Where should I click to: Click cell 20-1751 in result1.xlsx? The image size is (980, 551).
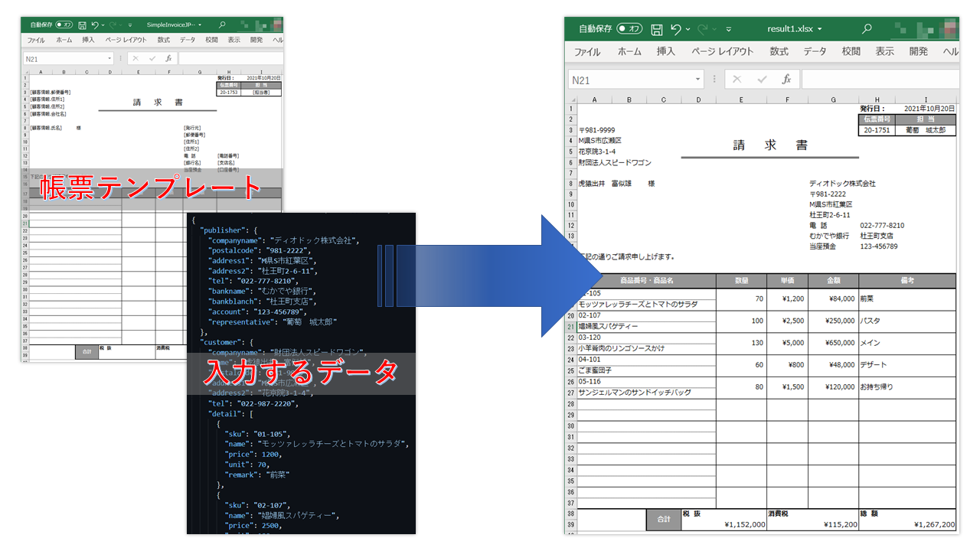click(876, 130)
